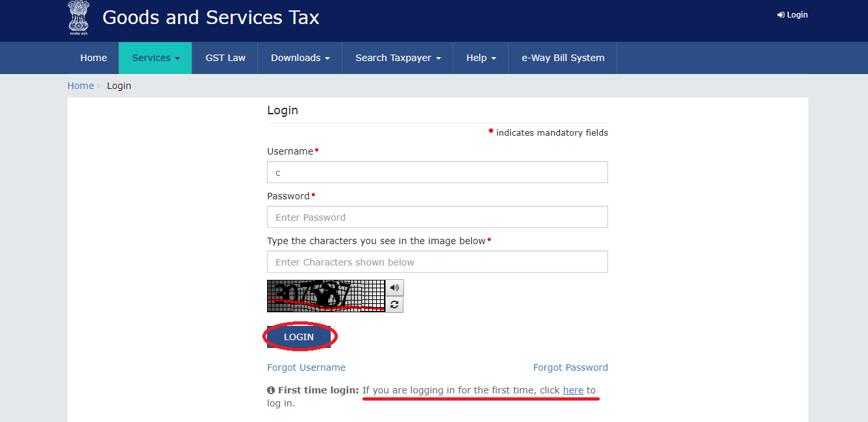Viewport: 868px width, 422px height.
Task: Open the GST Law menu item
Action: pos(225,58)
